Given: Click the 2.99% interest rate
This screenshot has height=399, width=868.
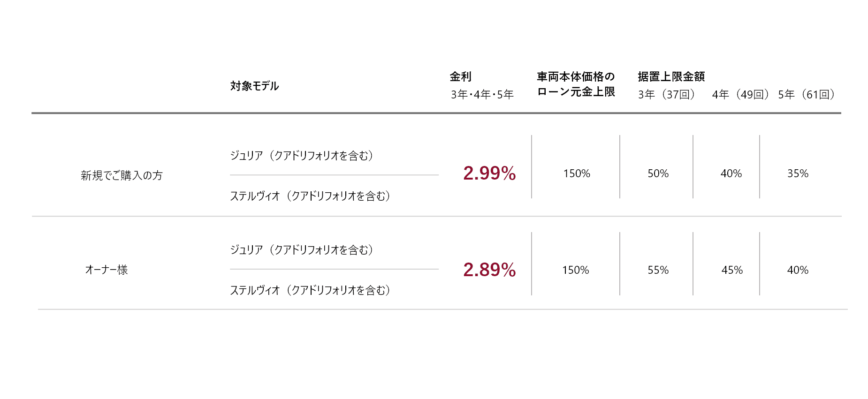Looking at the screenshot, I should click(x=489, y=173).
